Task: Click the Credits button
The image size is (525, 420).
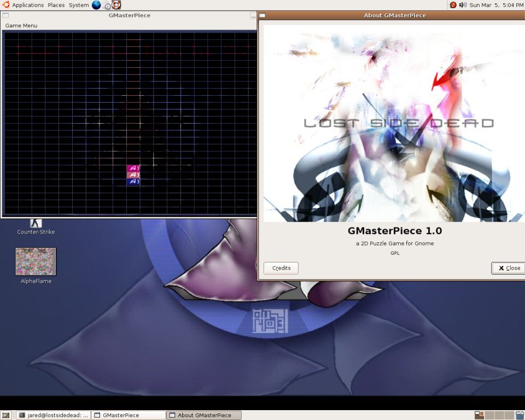Action: pyautogui.click(x=281, y=268)
